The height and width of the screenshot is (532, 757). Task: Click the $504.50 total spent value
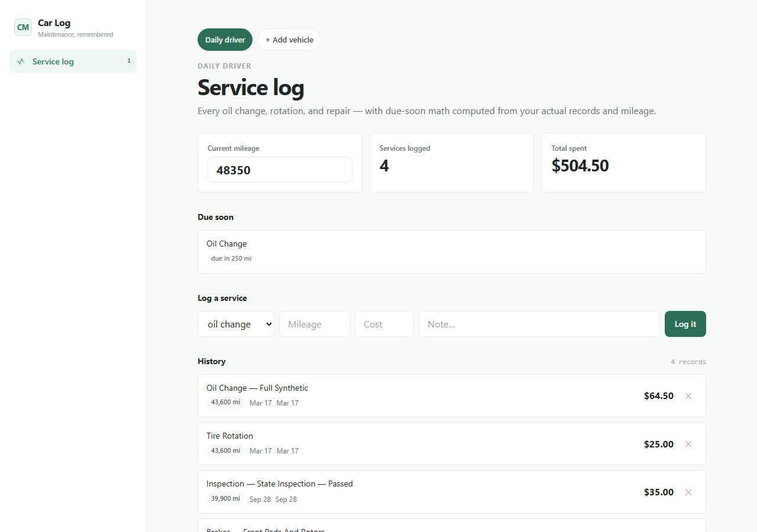coord(580,166)
